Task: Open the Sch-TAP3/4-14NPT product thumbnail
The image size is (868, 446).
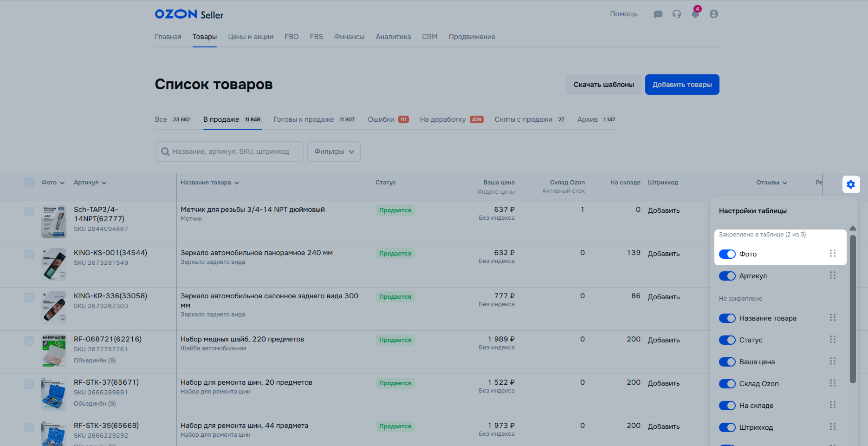Action: 54,222
